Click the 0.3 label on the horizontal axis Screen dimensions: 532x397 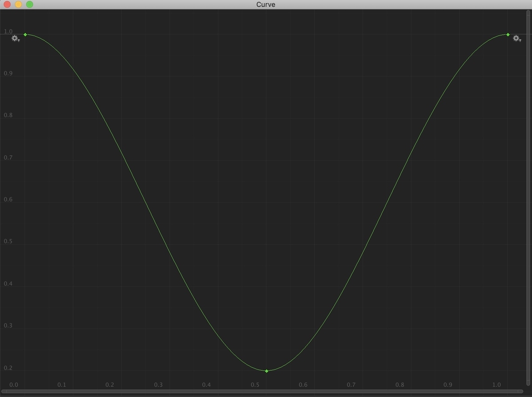pyautogui.click(x=158, y=385)
